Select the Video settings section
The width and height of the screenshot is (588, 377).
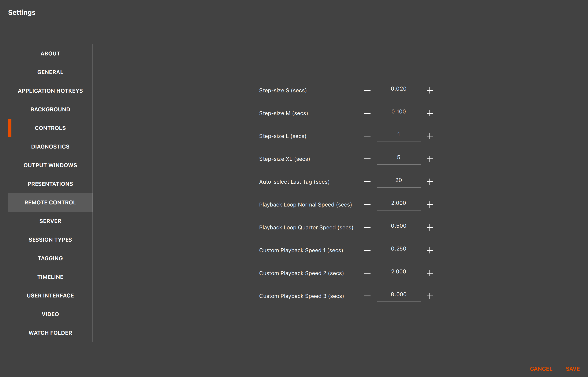pos(50,314)
